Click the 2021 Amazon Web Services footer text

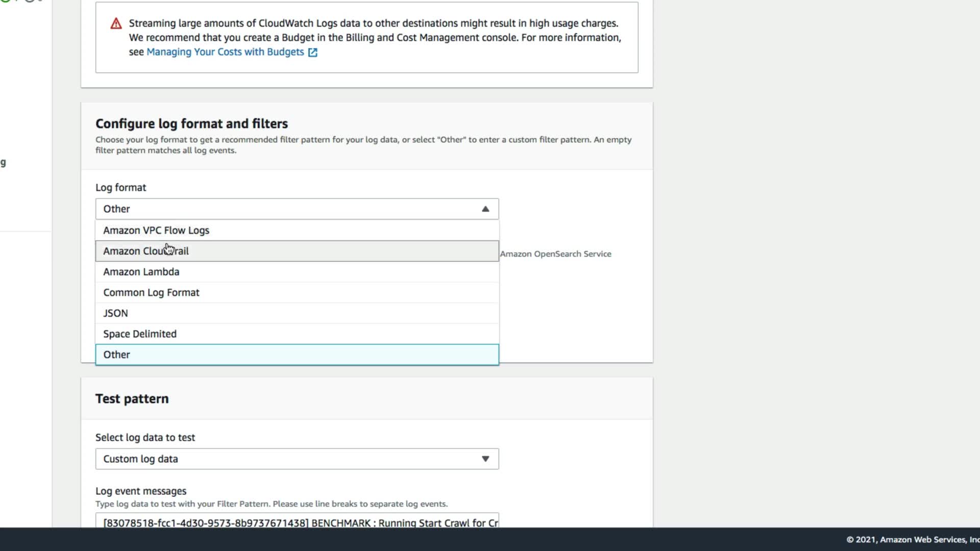(x=912, y=540)
